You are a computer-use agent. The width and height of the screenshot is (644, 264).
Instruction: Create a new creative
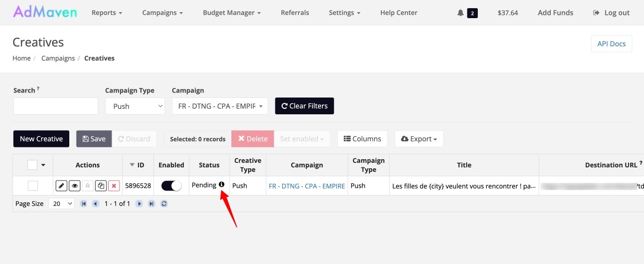(41, 138)
